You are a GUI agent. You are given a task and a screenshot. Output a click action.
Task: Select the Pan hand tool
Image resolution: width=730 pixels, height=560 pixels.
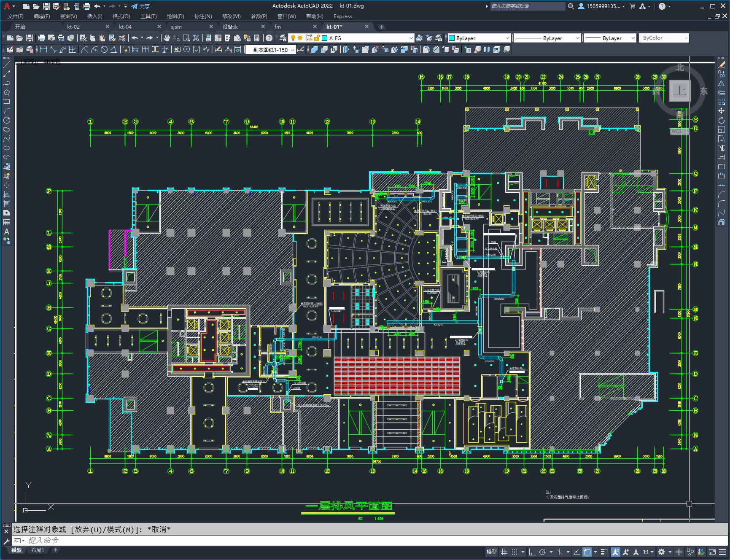(167, 38)
